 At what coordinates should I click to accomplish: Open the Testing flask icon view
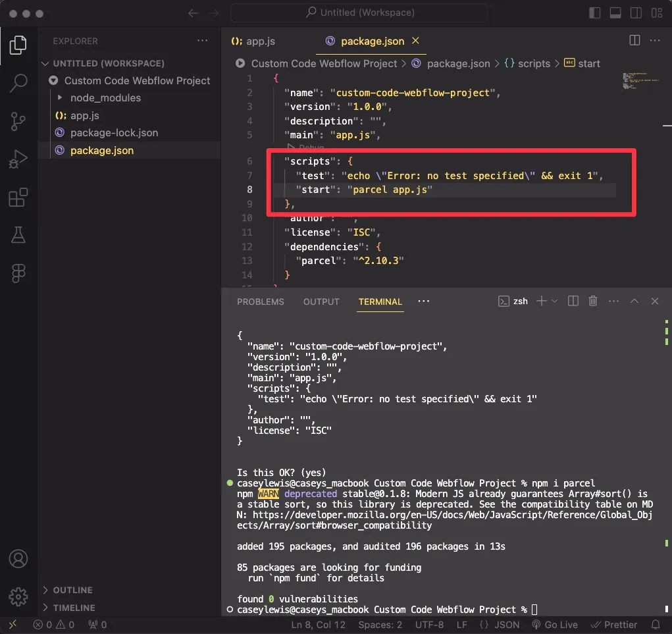18,235
